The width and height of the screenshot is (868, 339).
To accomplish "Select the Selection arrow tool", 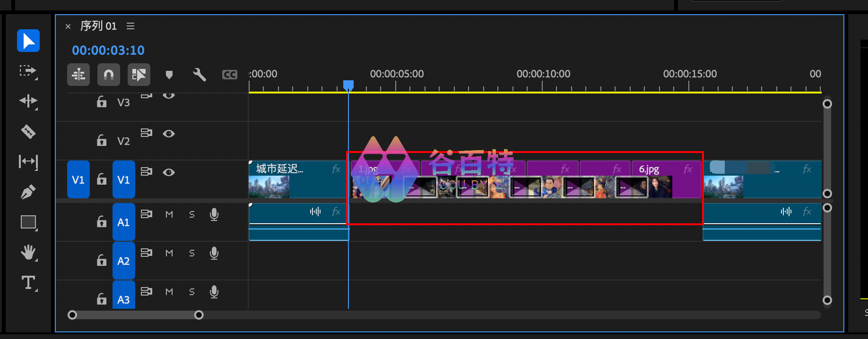I will click(28, 41).
